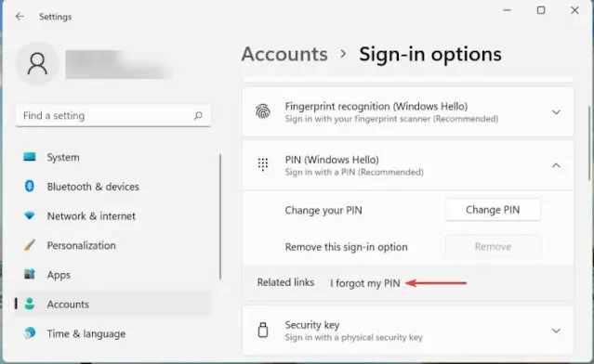Viewport: 594px width, 364px height.
Task: Click the Remove this sign-in option label
Action: coord(346,247)
